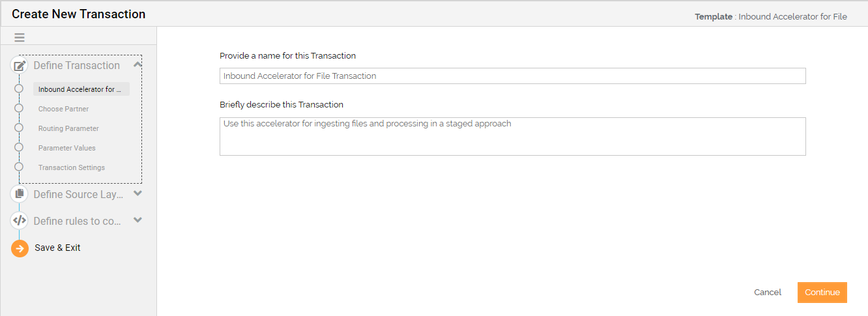Focus the Transaction description text area

click(x=513, y=136)
